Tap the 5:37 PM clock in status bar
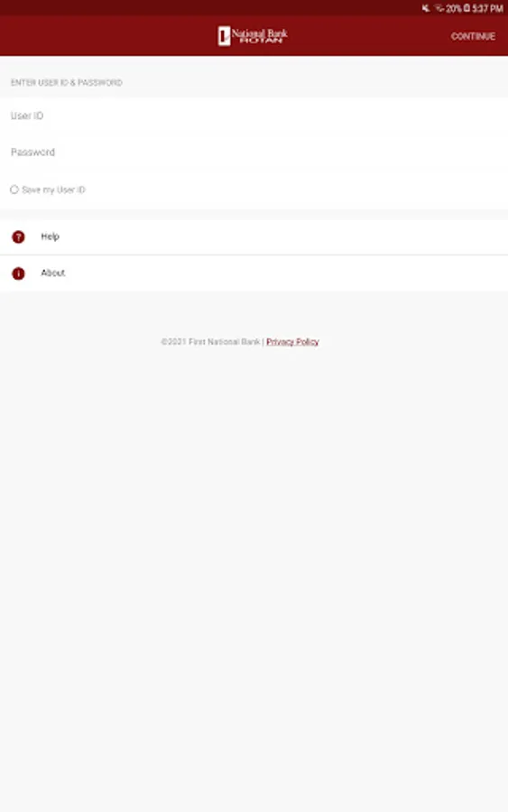The image size is (508, 812). pos(487,8)
